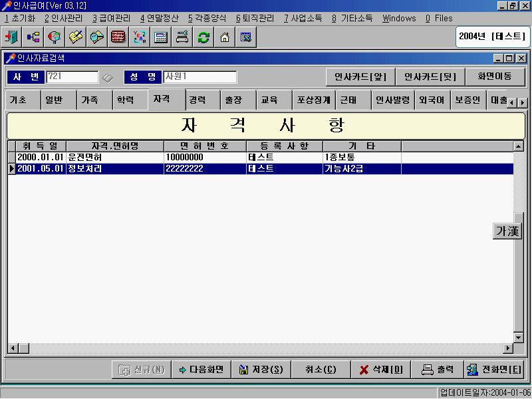Image resolution: width=532 pixels, height=399 pixels.
Task: Click the home icon on the toolbar
Action: pos(223,37)
